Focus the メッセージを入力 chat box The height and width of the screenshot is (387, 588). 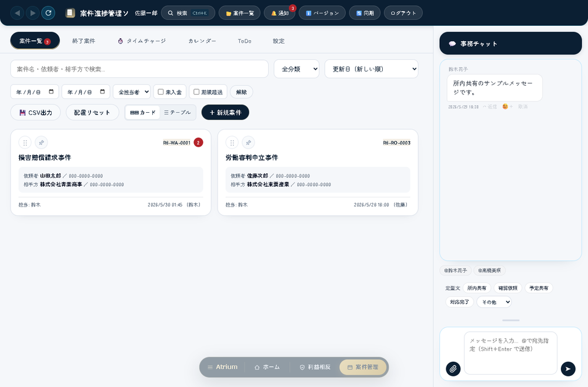[x=510, y=353]
